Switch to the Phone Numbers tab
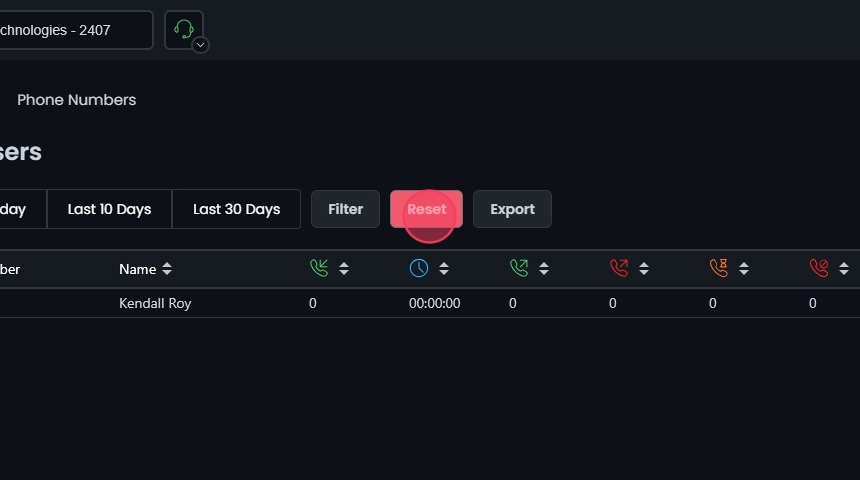The height and width of the screenshot is (480, 860). [76, 100]
